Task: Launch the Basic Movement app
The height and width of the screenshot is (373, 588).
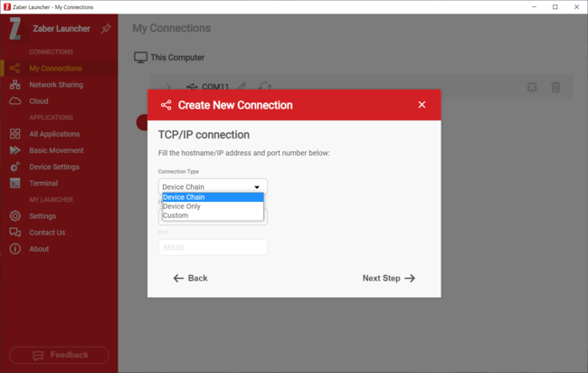Action: point(56,150)
